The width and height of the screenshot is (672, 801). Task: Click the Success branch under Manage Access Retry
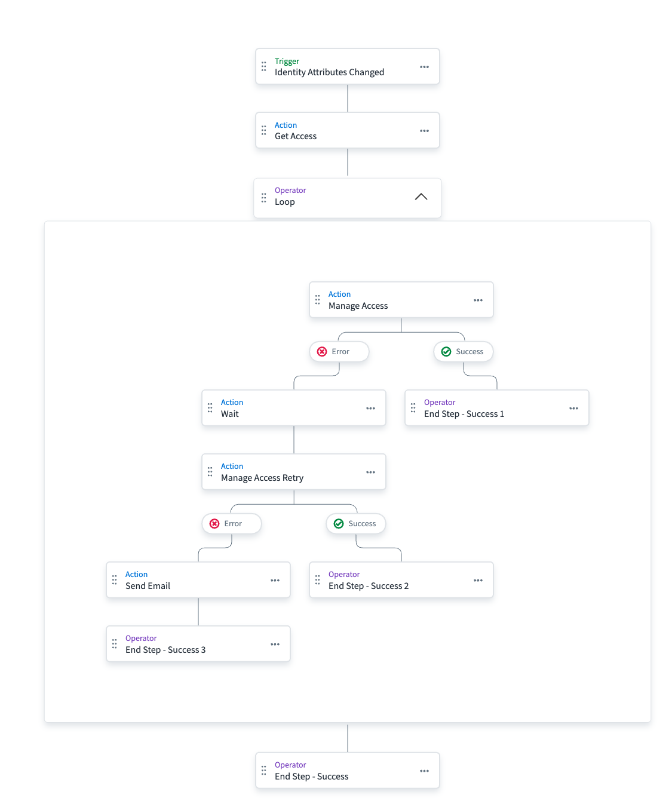pos(355,524)
